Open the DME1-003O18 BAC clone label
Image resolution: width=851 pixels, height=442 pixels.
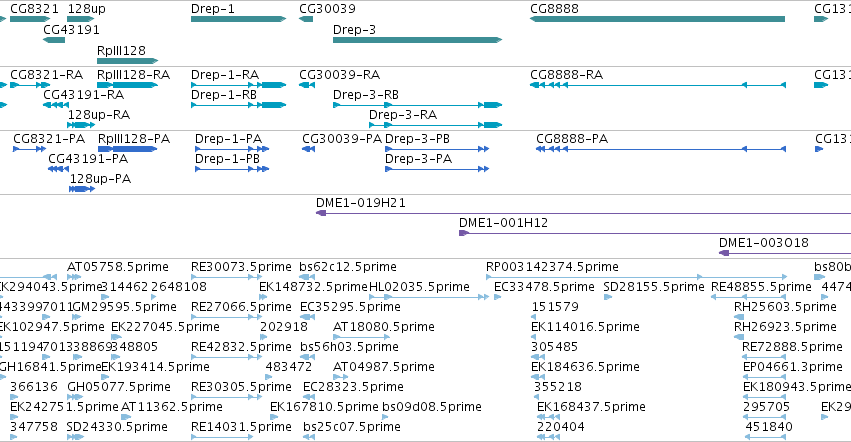(764, 243)
